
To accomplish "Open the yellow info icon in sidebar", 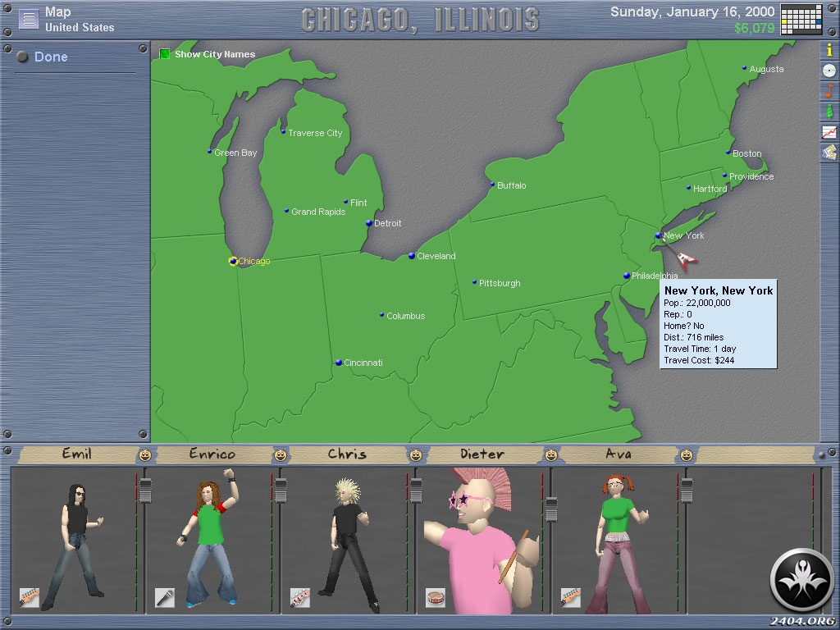I will tap(829, 50).
